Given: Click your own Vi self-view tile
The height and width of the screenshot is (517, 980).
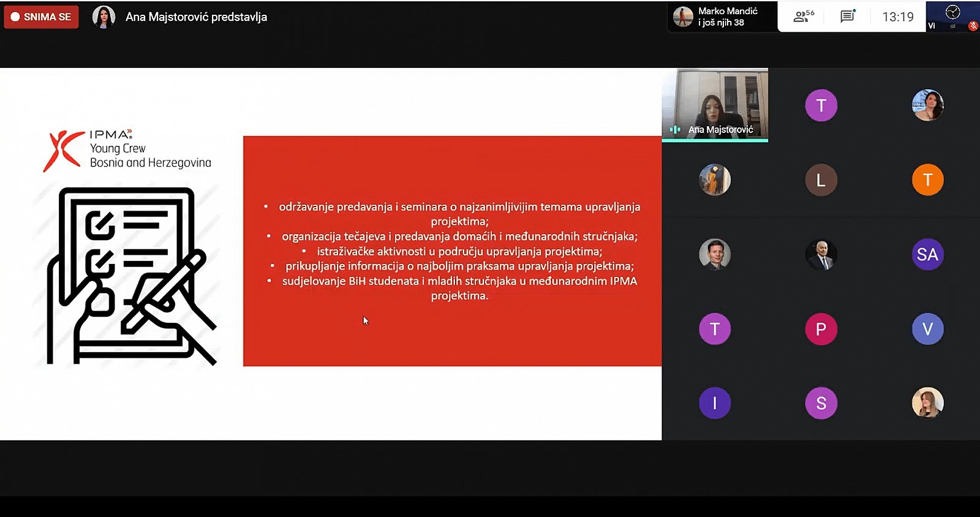Looking at the screenshot, I should point(952,15).
